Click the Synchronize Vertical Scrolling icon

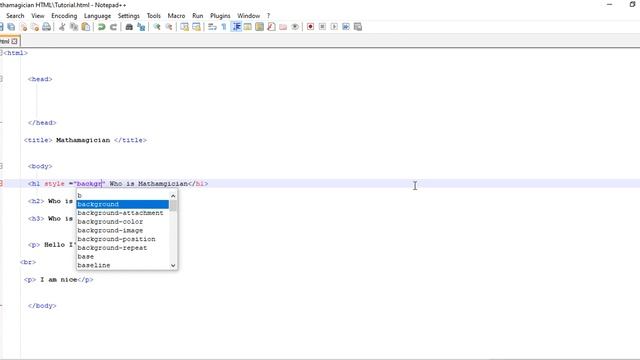(x=184, y=27)
